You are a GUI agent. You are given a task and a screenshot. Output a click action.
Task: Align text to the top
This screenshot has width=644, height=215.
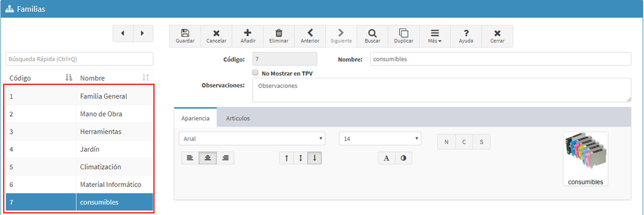click(x=286, y=158)
